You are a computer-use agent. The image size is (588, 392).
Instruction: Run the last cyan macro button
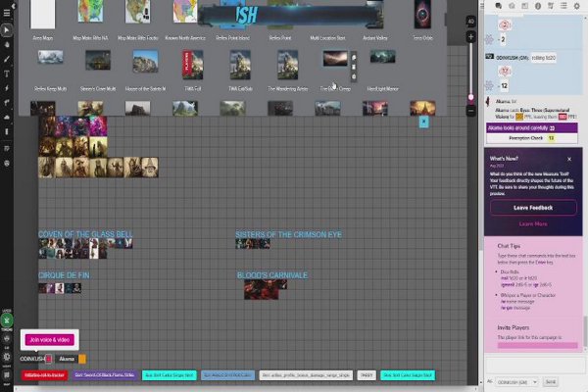[x=408, y=375]
